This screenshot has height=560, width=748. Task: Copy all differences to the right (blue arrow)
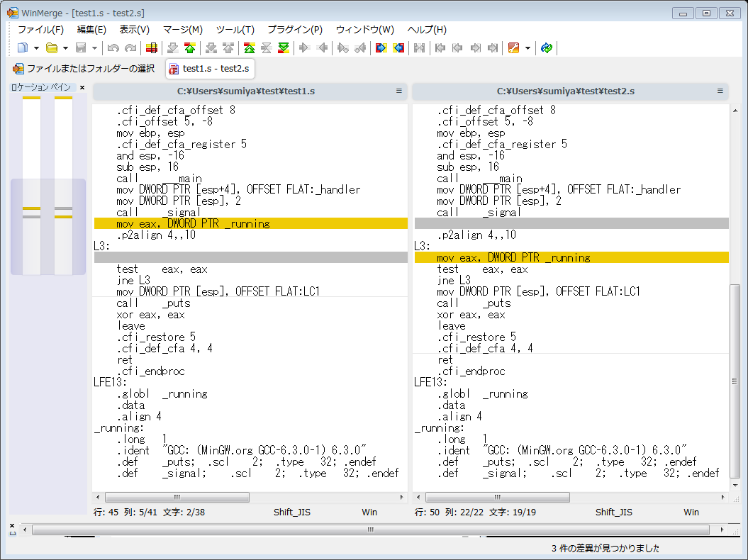point(381,47)
